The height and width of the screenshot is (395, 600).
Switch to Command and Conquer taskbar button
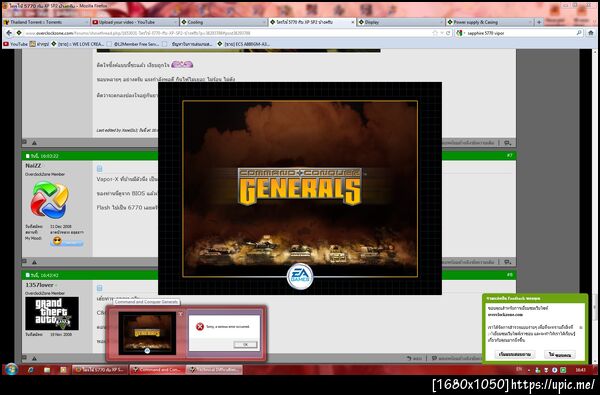click(157, 370)
